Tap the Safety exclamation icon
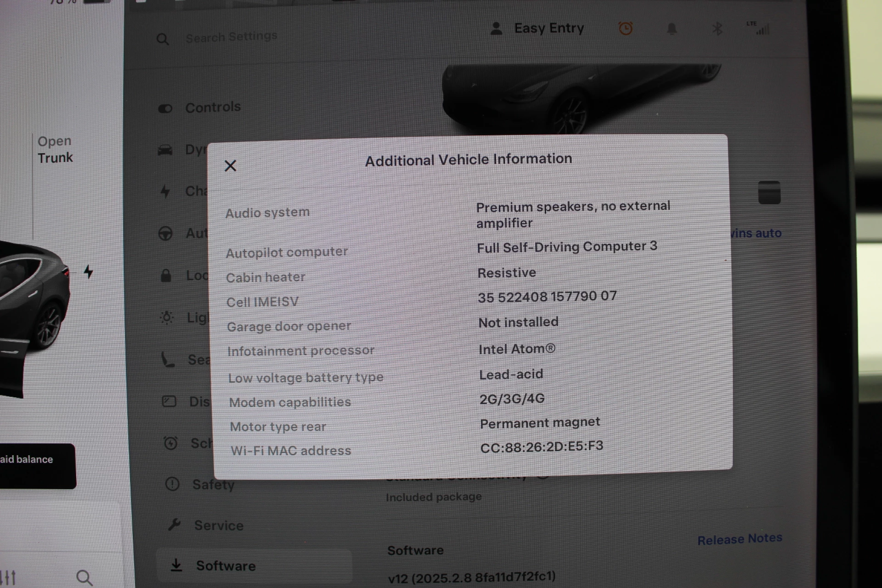Viewport: 882px width, 588px height. tap(172, 484)
